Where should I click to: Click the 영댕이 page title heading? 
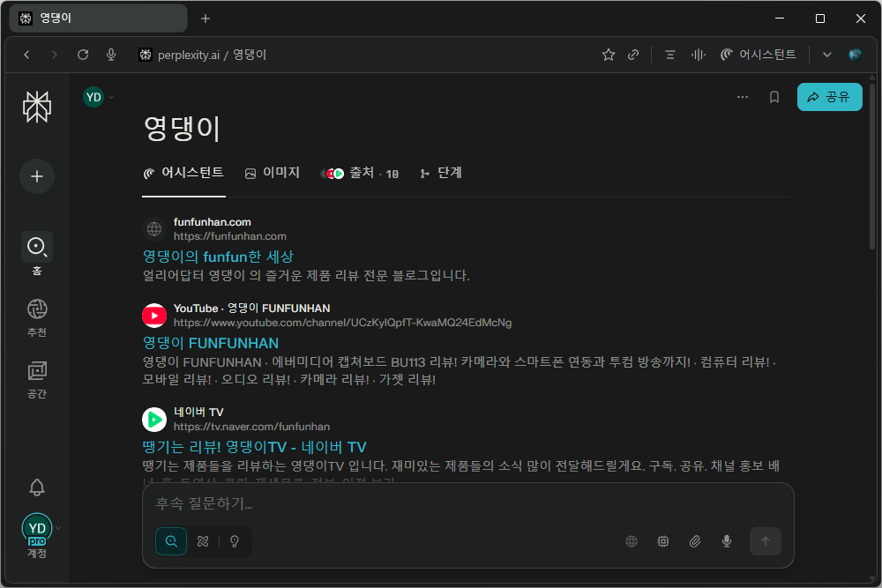182,129
